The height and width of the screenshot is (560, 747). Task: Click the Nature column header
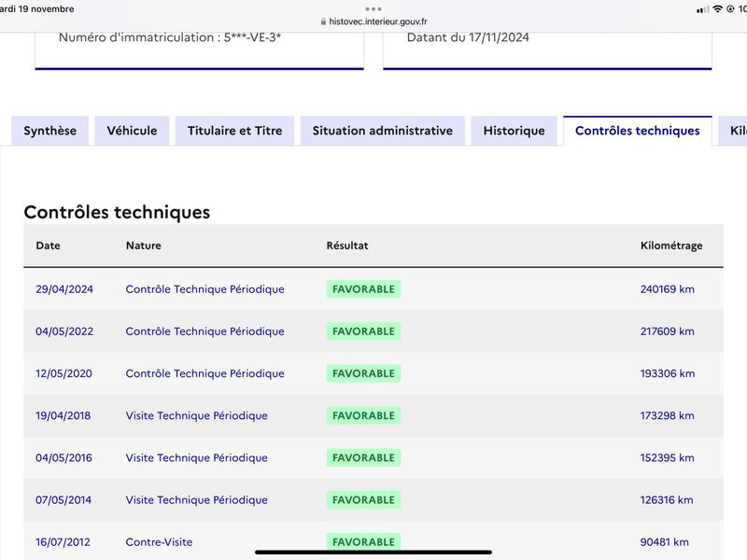[x=144, y=245]
